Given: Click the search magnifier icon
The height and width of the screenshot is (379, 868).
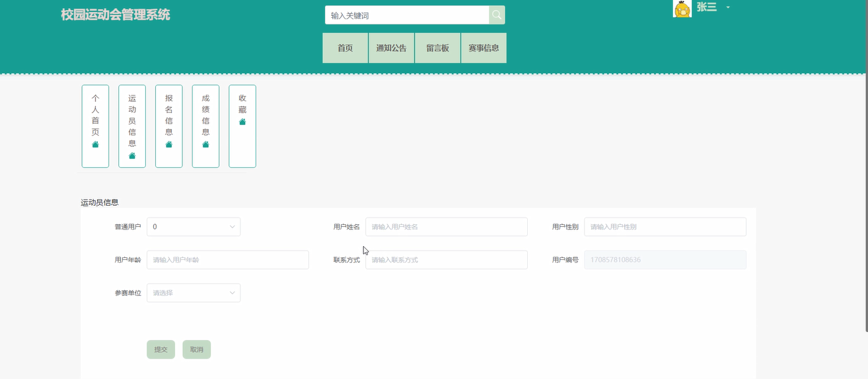Looking at the screenshot, I should [x=497, y=15].
